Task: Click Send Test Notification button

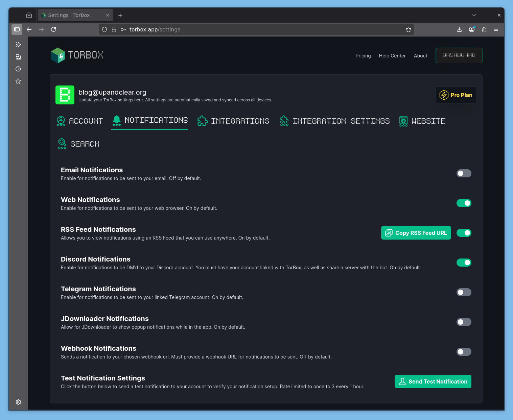Action: click(x=433, y=381)
